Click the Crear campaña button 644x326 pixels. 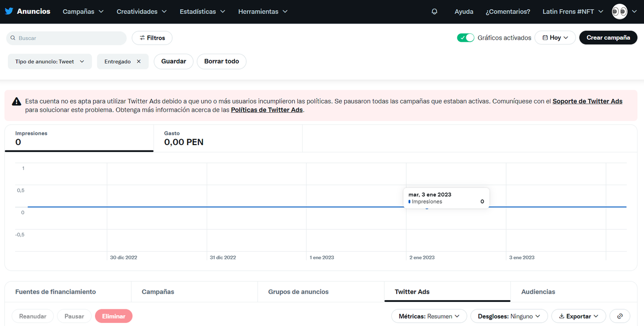tap(608, 38)
